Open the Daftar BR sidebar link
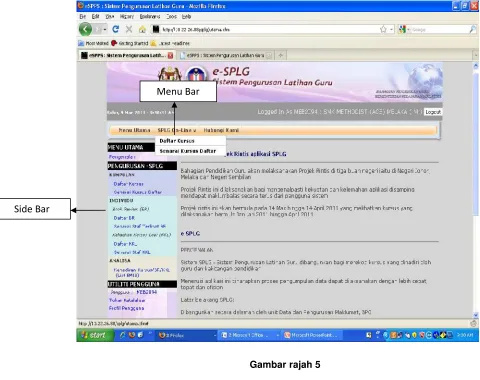Viewport: 480px width, 380px height. [124, 218]
